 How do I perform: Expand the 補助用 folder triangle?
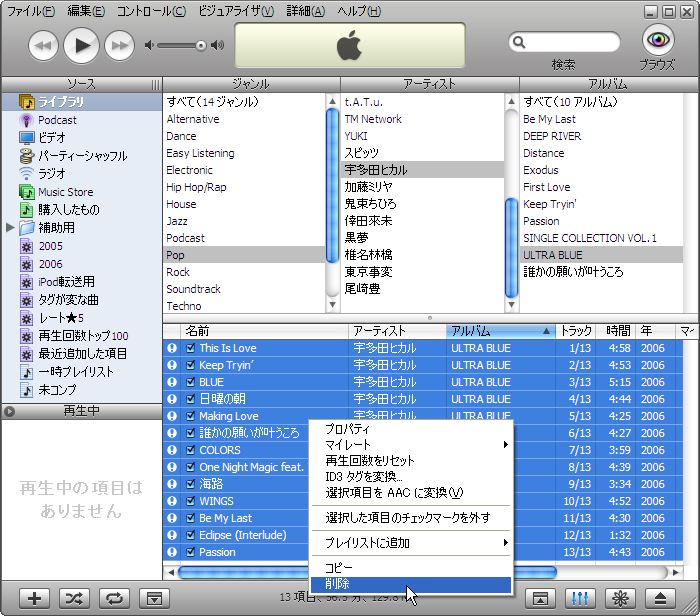(10, 228)
